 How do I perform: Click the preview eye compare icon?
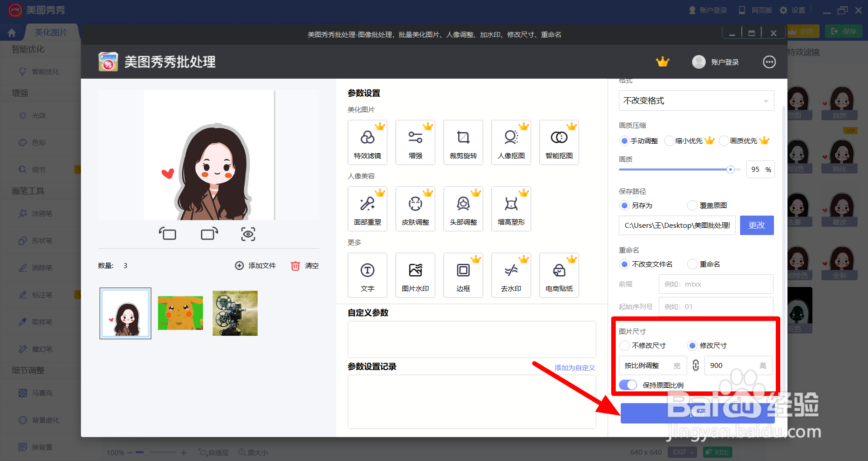pos(248,234)
